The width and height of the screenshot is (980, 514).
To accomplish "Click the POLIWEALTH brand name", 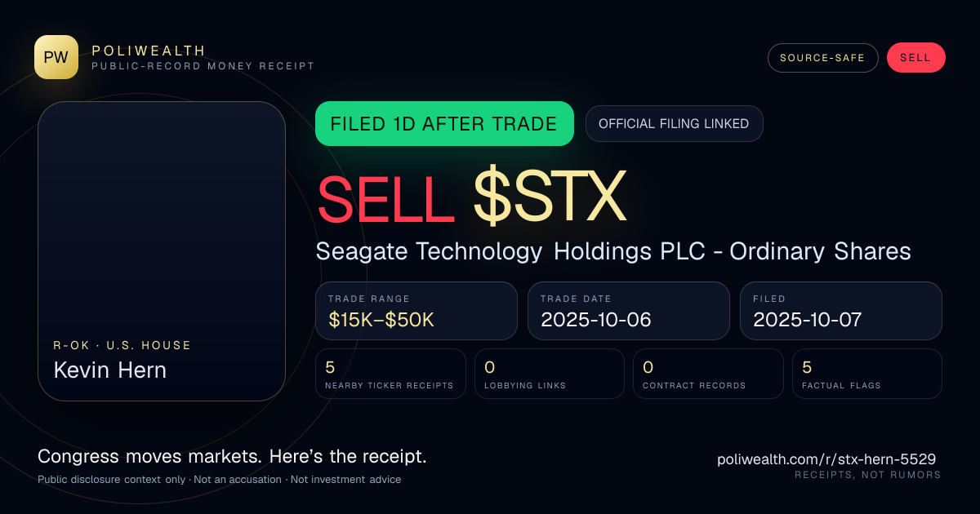I will point(149,51).
